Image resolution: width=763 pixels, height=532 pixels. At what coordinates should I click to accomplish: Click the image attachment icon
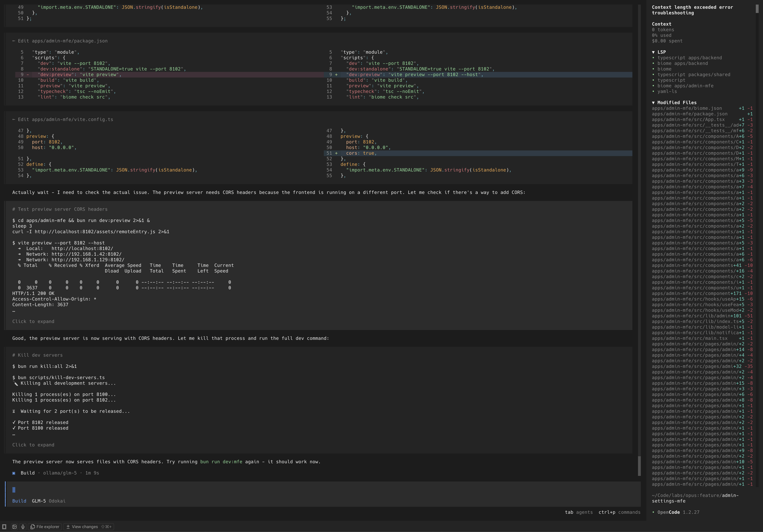point(14,527)
